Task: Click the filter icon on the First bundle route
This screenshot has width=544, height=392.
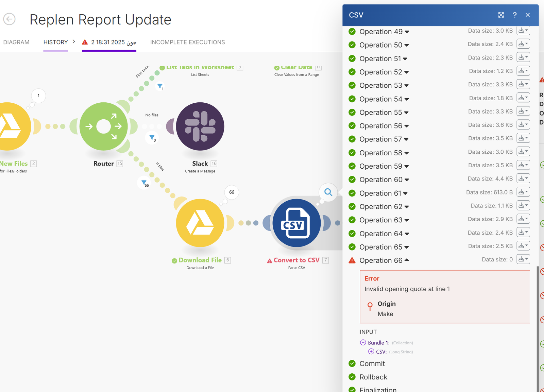Action: click(160, 86)
